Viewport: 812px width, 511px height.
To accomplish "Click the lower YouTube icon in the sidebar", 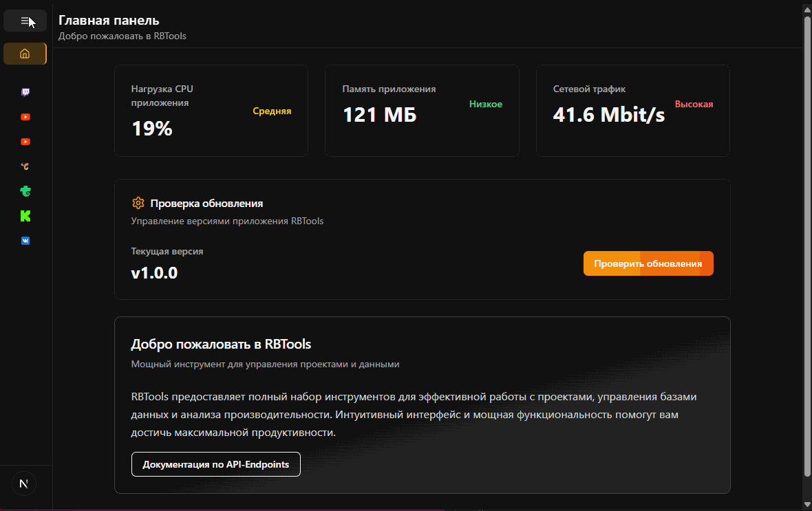I will [x=25, y=142].
